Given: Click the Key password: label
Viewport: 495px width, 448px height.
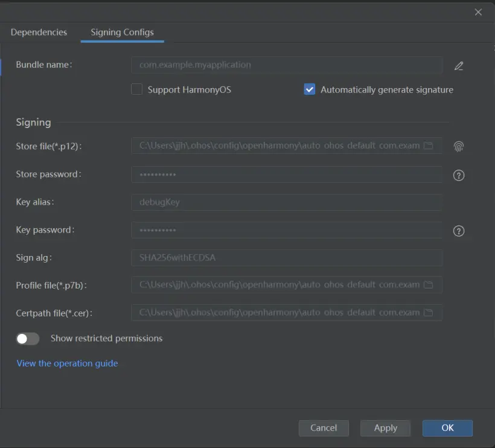Looking at the screenshot, I should (45, 230).
